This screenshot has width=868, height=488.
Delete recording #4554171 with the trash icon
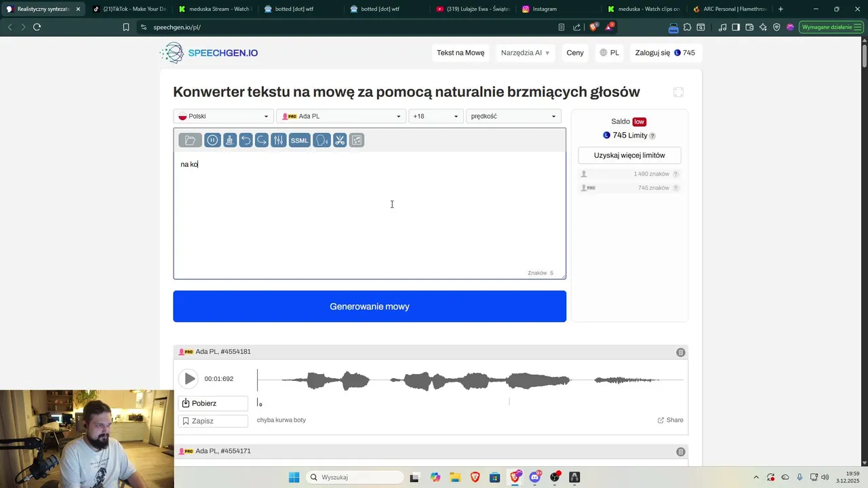click(x=681, y=451)
